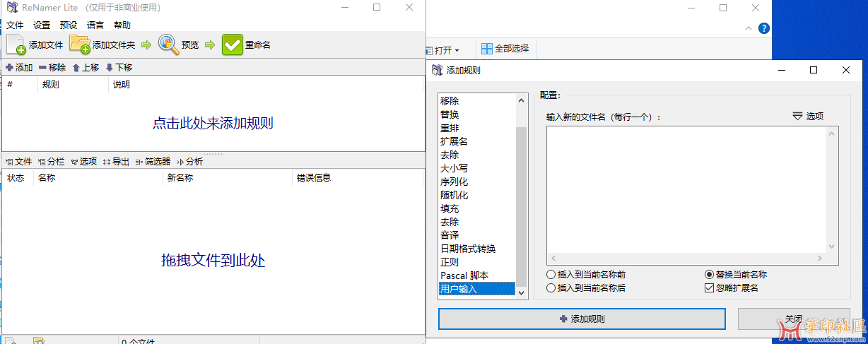Viewport: 868px width, 344px height.
Task: Toggle the 忽略扩展名 checkbox
Action: [732, 287]
